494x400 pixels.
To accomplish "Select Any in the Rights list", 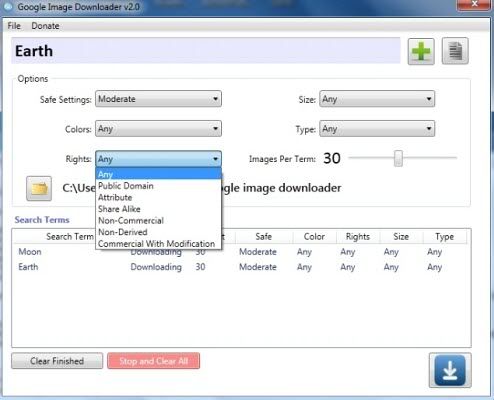I will 158,174.
